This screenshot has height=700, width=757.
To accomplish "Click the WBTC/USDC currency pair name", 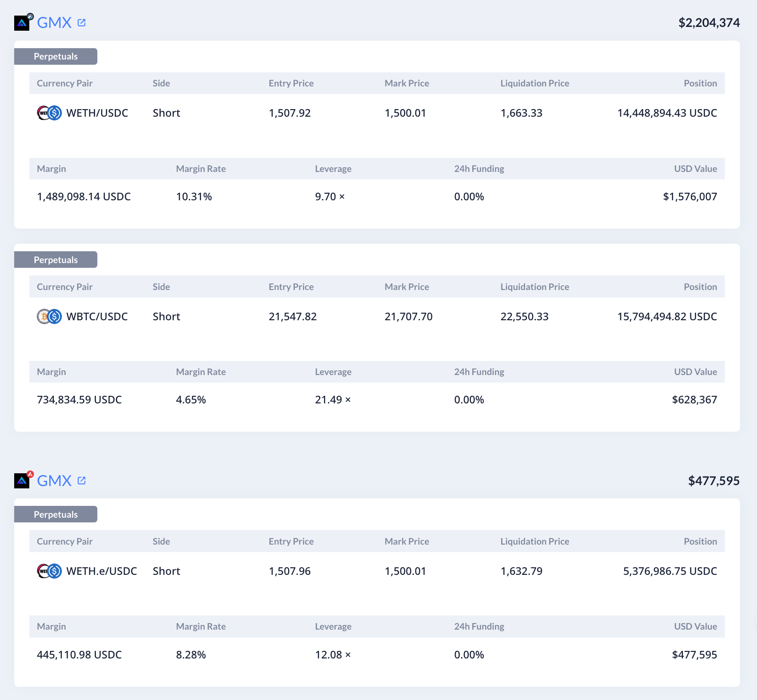I will click(97, 316).
